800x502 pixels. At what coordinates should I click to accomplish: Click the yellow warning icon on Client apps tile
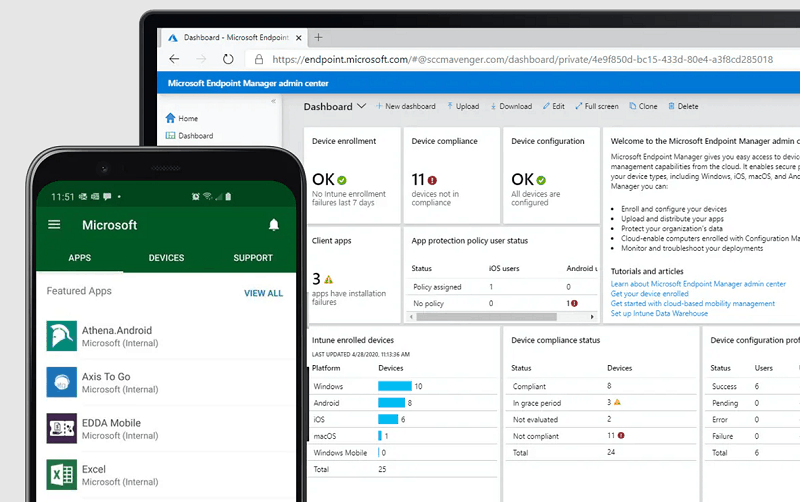329,280
